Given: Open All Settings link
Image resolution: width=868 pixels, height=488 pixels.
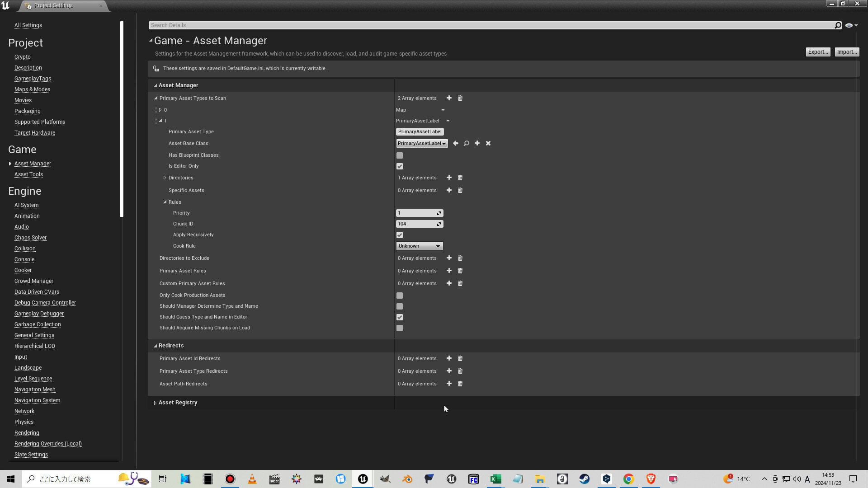Looking at the screenshot, I should click(x=28, y=25).
